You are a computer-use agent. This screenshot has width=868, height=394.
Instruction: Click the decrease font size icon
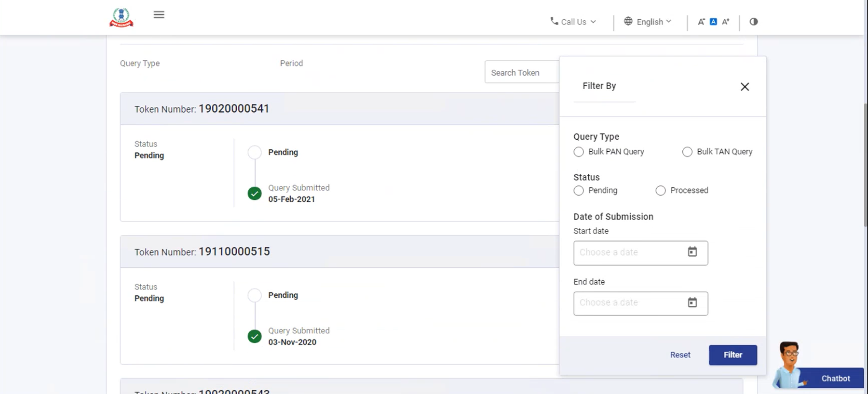[701, 22]
